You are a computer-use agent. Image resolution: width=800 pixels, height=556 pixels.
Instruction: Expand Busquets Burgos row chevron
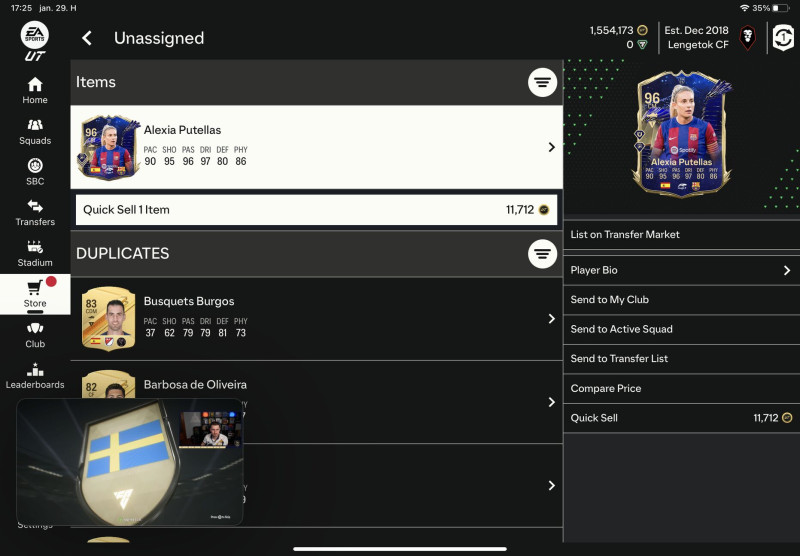(551, 319)
